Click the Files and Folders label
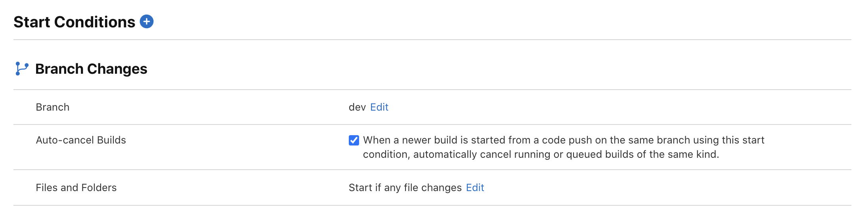 [x=76, y=188]
